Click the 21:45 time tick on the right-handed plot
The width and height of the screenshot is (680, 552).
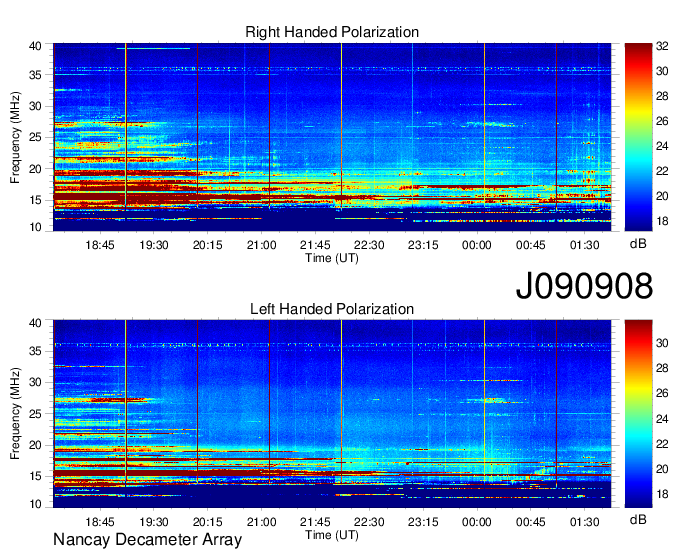pos(315,245)
